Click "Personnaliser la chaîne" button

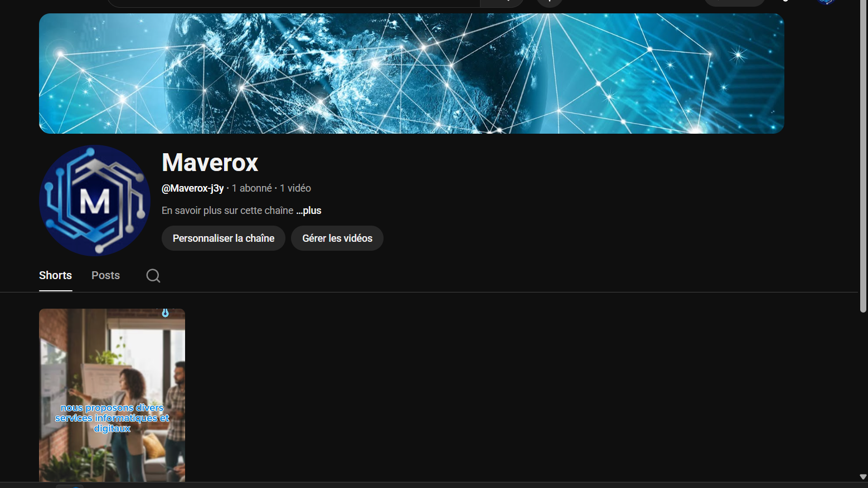point(223,238)
